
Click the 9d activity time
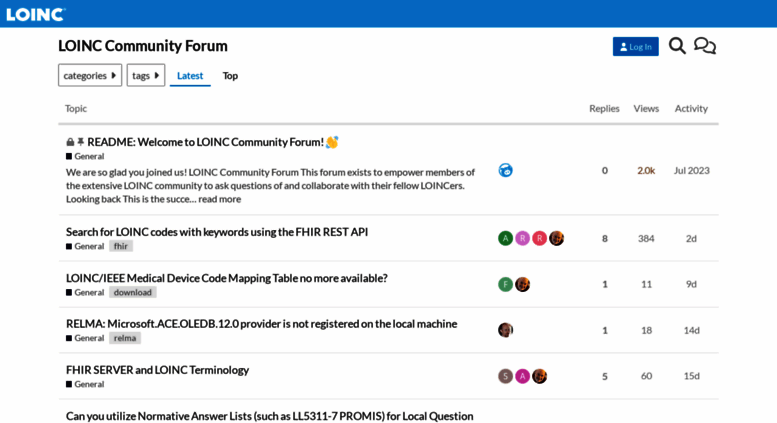(x=691, y=284)
